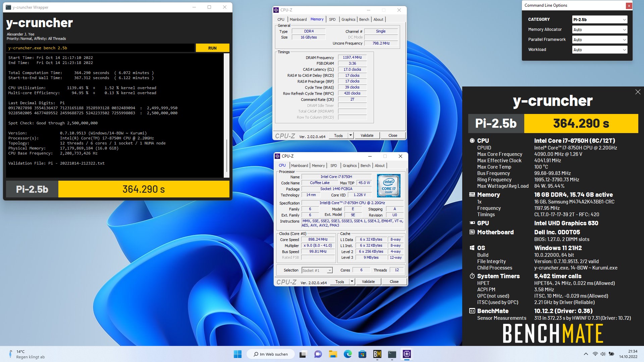Screen dimensions: 644x362
Task: Open the Parallel Framework dropdown
Action: [x=599, y=40]
